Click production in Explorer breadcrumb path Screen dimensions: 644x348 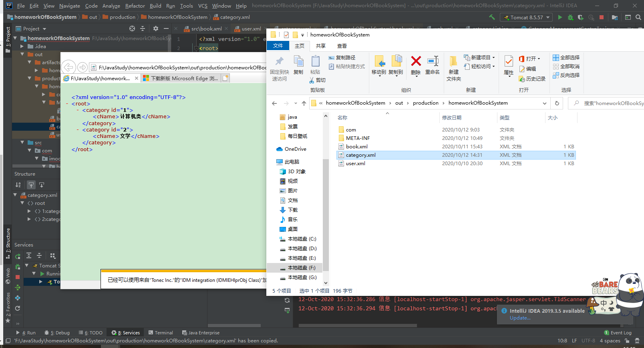point(425,103)
